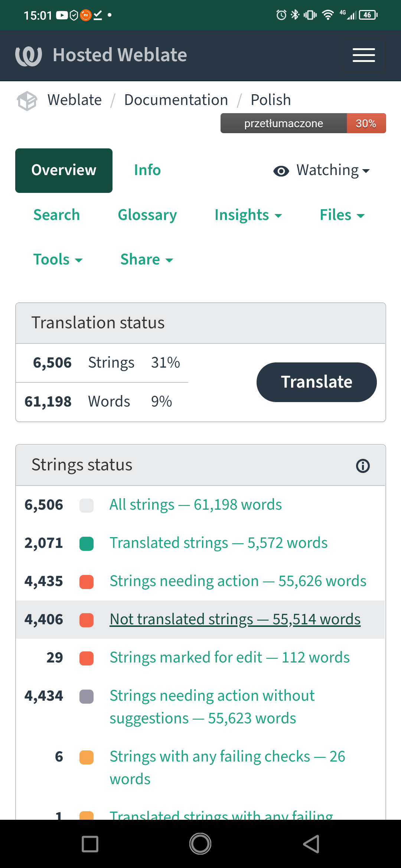Open Translated strings — 5,572 words
The image size is (401, 868).
[218, 543]
